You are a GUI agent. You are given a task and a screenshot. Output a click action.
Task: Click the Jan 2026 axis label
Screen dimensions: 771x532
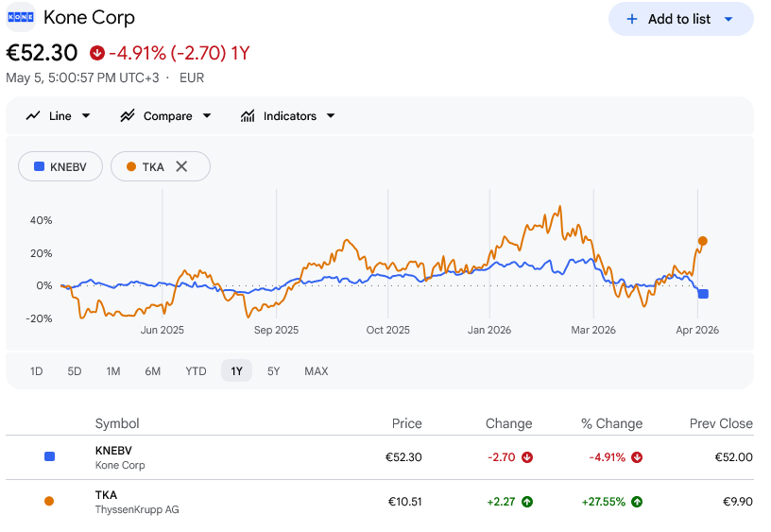[489, 330]
